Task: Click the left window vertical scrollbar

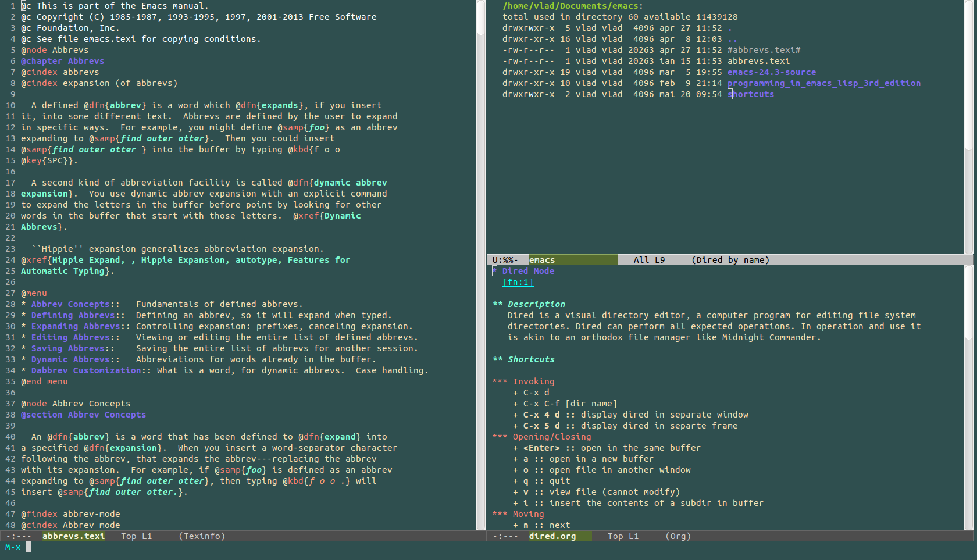Action: (481, 265)
